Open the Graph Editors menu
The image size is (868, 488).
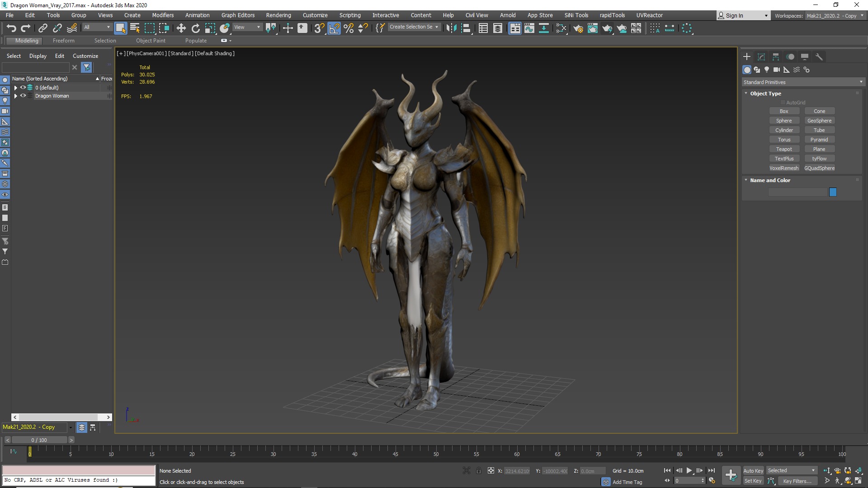238,15
